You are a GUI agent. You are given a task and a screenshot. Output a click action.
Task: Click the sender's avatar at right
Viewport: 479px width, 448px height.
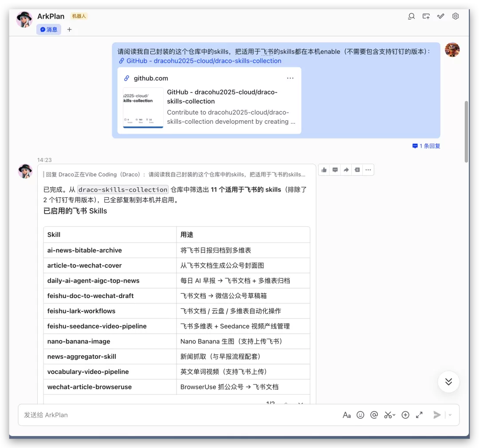(x=452, y=50)
